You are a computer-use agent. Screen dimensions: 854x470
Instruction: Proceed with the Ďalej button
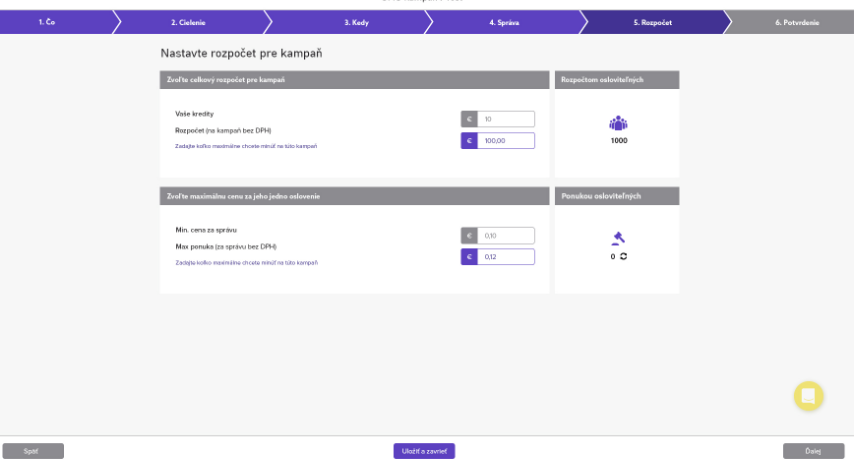point(814,451)
